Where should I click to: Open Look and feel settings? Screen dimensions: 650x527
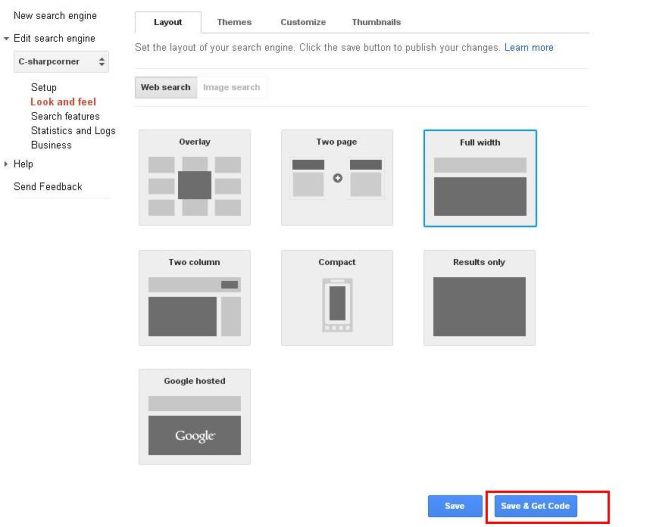[x=63, y=102]
